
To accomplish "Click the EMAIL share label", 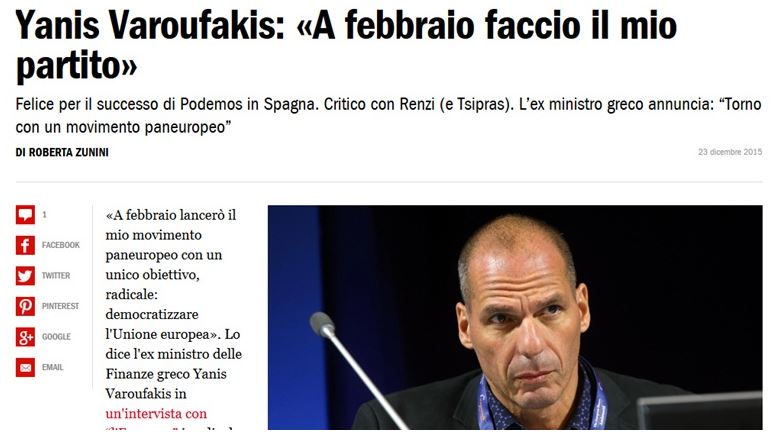I will point(52,368).
